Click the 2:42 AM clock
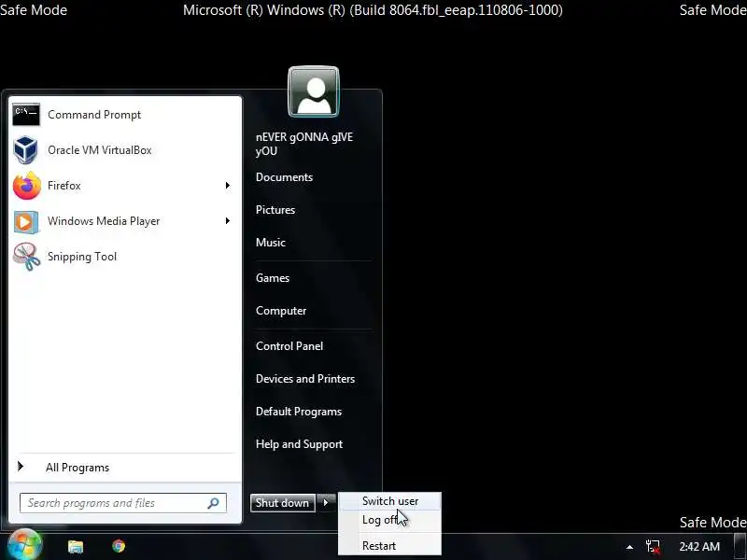Viewport: 747px width, 560px height. pos(699,547)
